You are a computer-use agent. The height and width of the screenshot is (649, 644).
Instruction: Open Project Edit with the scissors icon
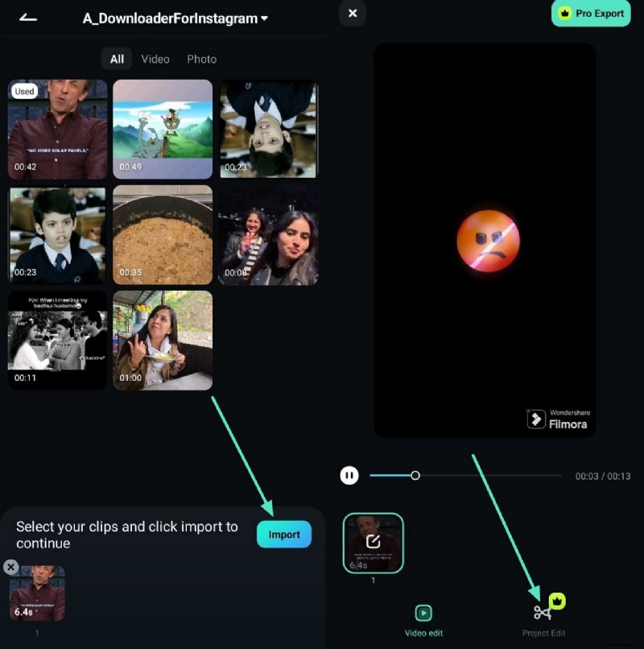pos(544,612)
